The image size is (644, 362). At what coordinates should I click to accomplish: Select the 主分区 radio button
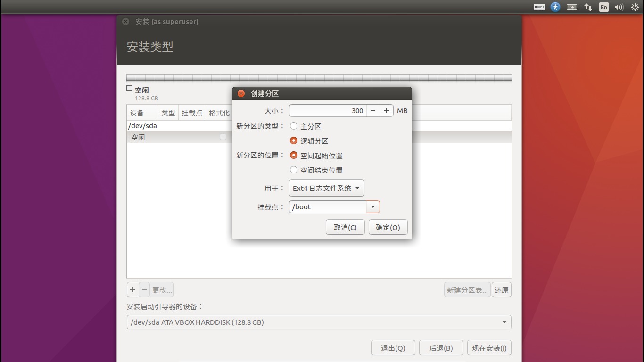click(293, 126)
